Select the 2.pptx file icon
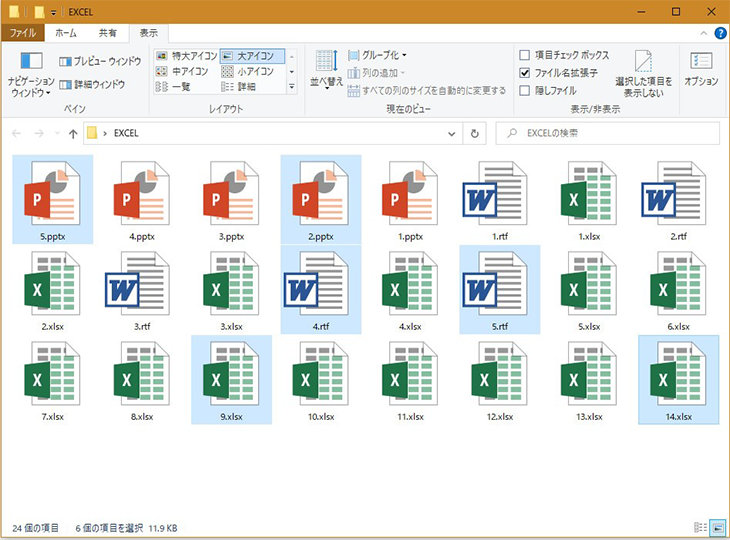This screenshot has width=730, height=540. pos(320,193)
